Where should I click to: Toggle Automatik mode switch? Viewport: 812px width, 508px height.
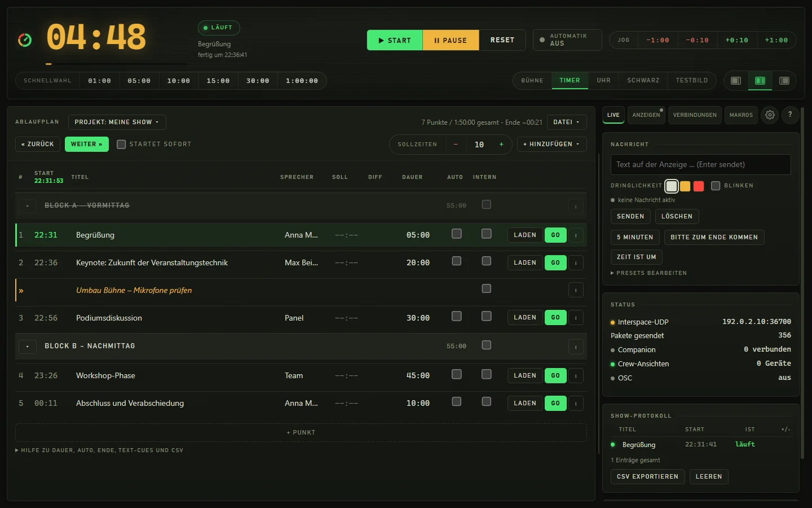(x=567, y=40)
